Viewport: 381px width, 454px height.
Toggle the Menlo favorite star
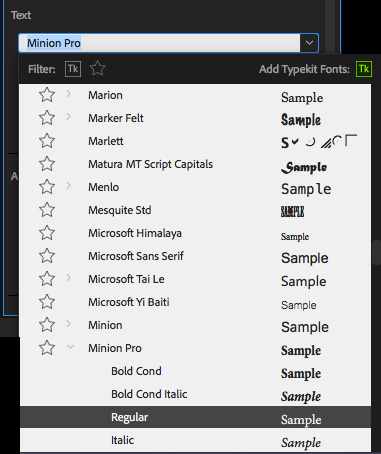click(x=47, y=187)
